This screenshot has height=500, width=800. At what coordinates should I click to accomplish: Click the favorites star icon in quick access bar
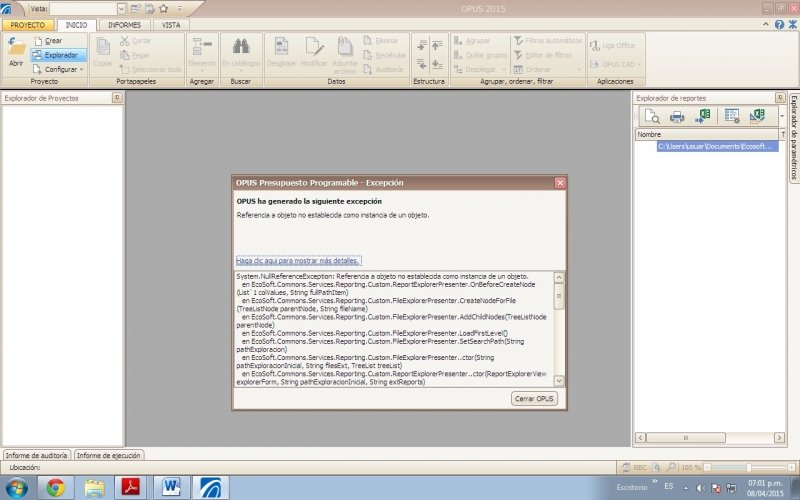coord(164,8)
